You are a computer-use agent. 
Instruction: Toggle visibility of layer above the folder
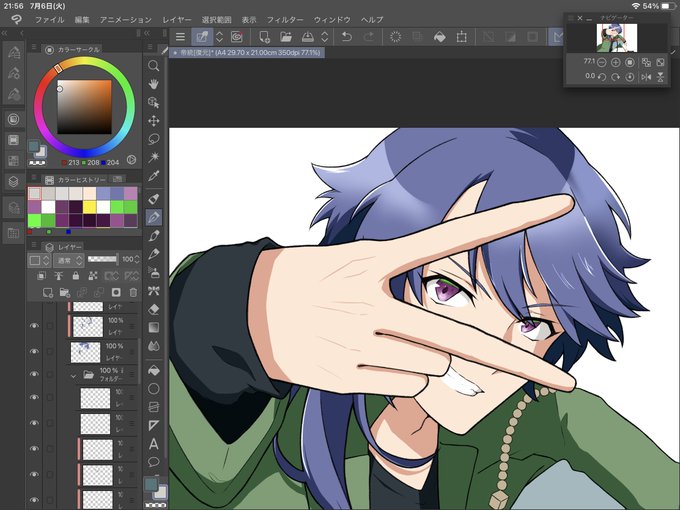pyautogui.click(x=34, y=351)
